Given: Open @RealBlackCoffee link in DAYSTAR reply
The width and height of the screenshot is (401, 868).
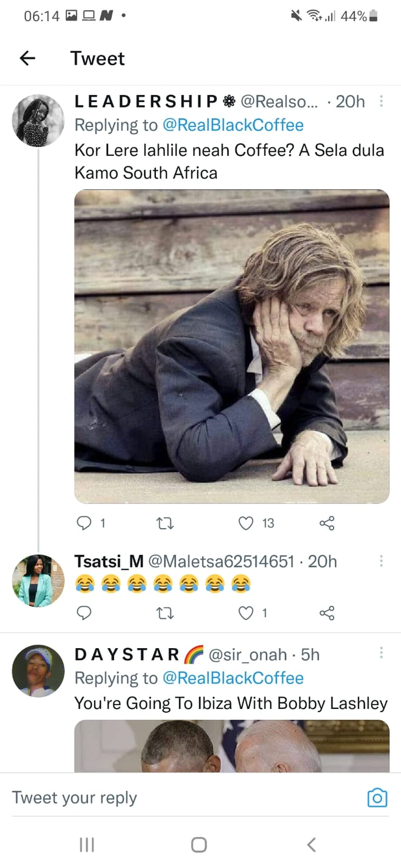Looking at the screenshot, I should coord(233,678).
